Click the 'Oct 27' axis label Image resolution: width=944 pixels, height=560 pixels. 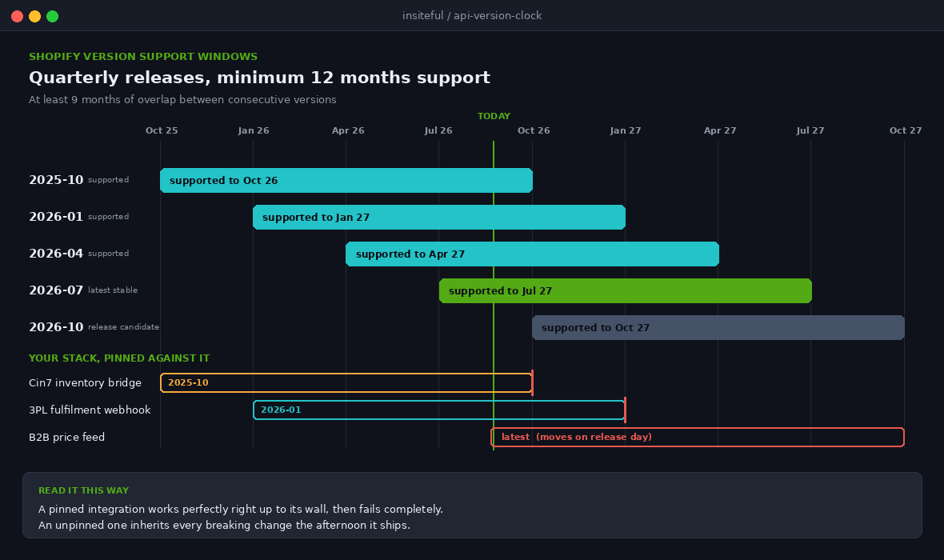(x=906, y=130)
